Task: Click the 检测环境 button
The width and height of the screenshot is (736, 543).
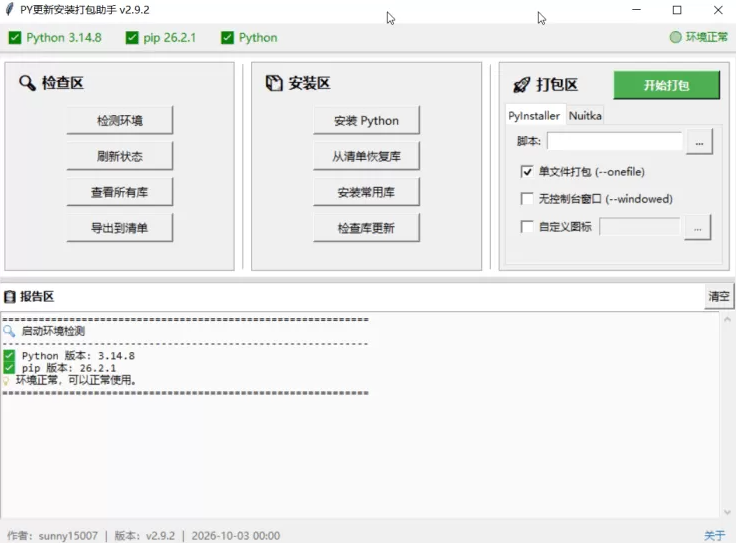Action: pos(120,121)
